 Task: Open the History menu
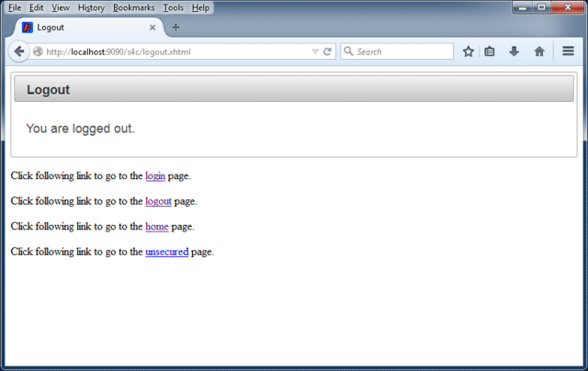point(91,7)
